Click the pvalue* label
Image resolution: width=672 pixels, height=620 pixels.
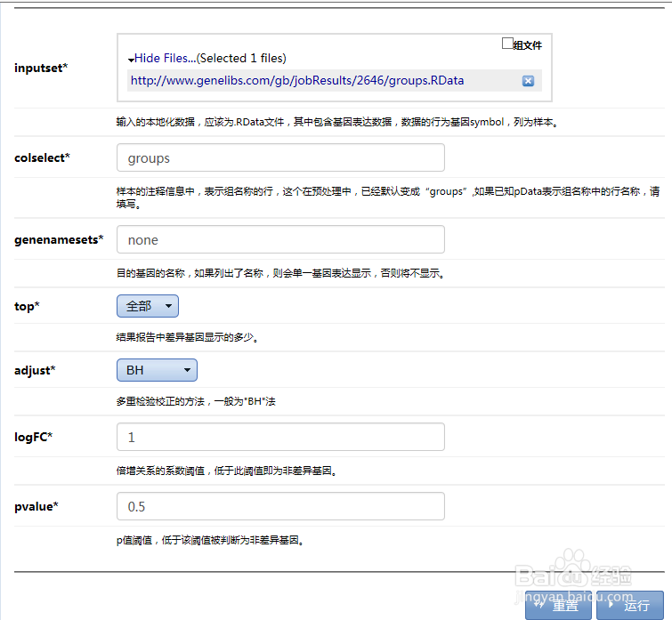[x=36, y=506]
